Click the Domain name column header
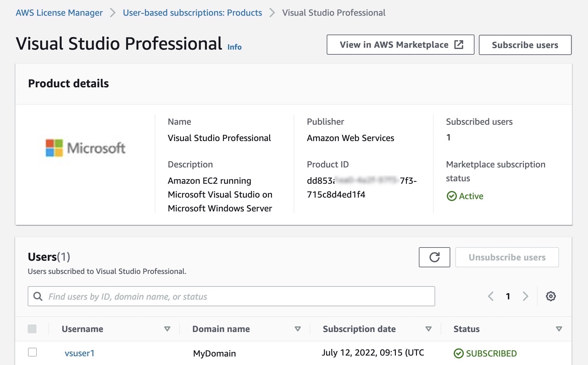The image size is (588, 365). (x=221, y=329)
